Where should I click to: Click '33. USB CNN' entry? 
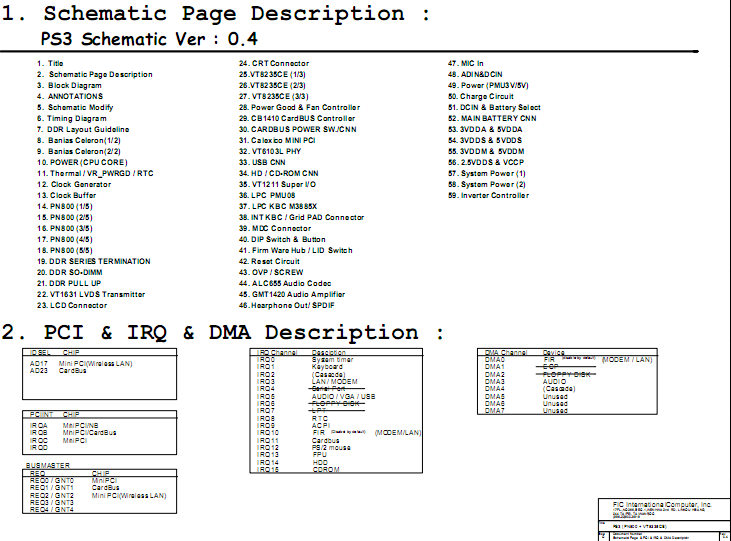(262, 162)
